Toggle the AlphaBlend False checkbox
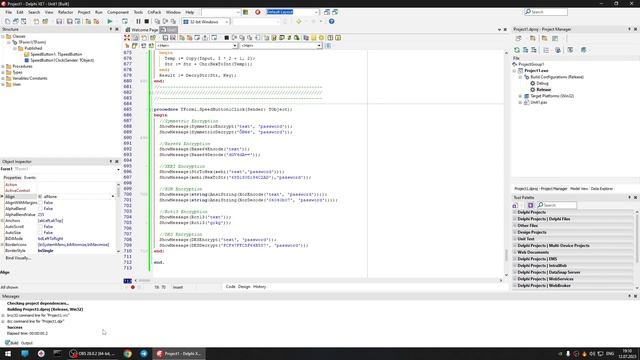 40,209
